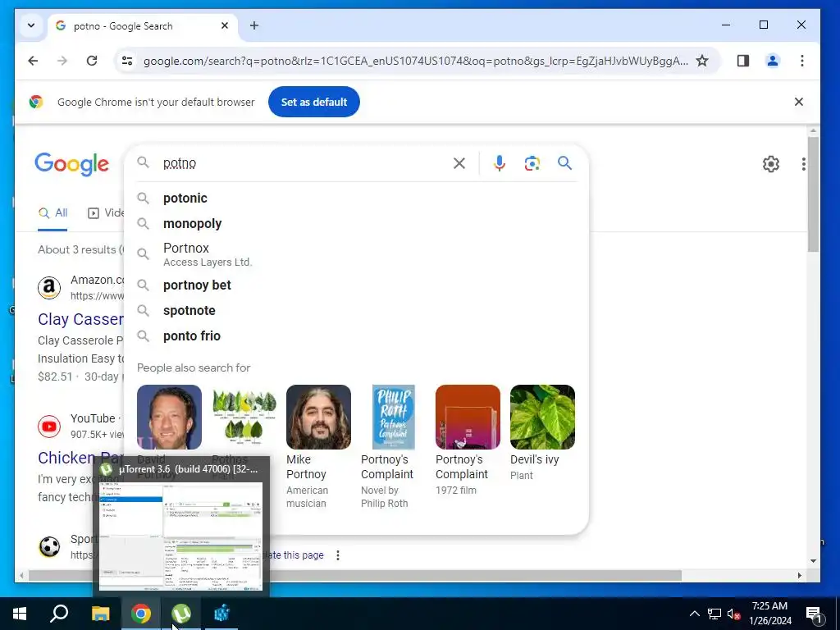The height and width of the screenshot is (630, 840).
Task: Open the µTorrent 3.6 window preview
Action: click(x=181, y=526)
